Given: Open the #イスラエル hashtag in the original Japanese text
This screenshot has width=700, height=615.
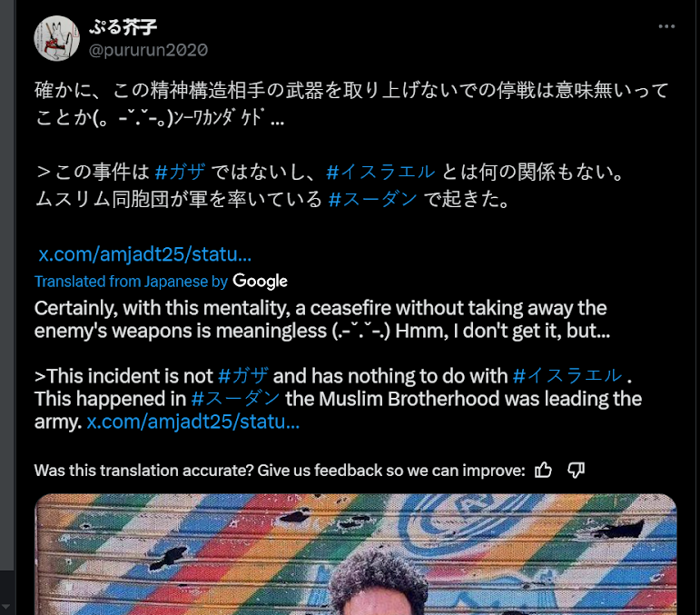Looking at the screenshot, I should tap(380, 172).
